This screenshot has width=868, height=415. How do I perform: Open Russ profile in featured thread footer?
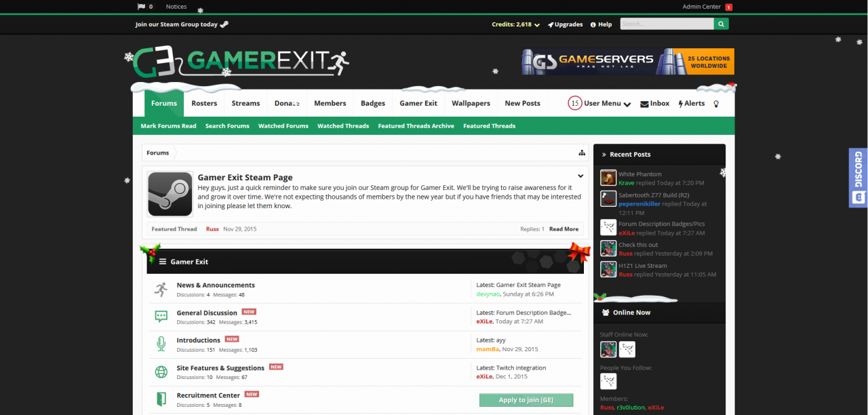pyautogui.click(x=212, y=229)
